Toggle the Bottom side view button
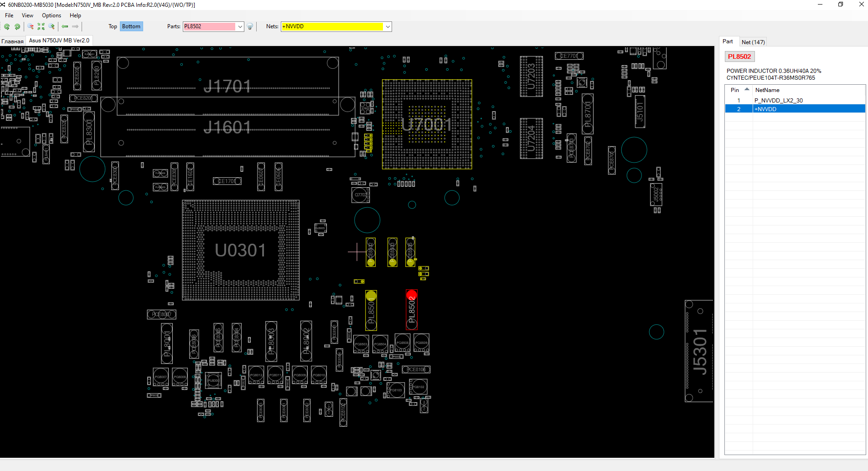868x471 pixels. (x=131, y=26)
